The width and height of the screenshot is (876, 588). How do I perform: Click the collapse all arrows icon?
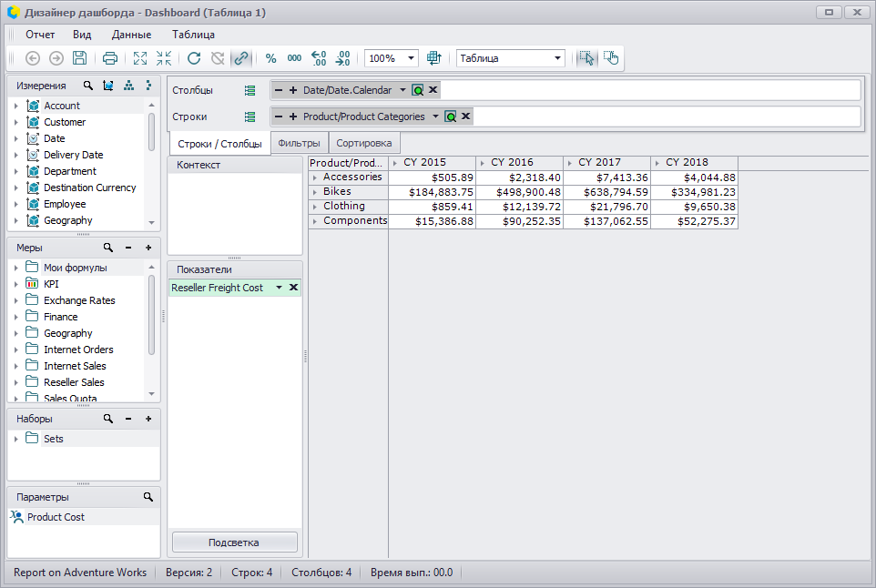point(164,58)
